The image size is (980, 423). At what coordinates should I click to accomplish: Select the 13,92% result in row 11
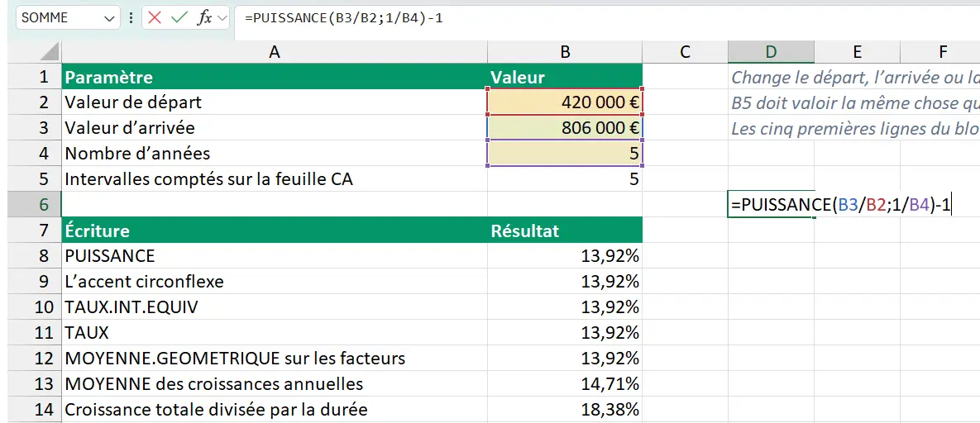click(x=565, y=332)
